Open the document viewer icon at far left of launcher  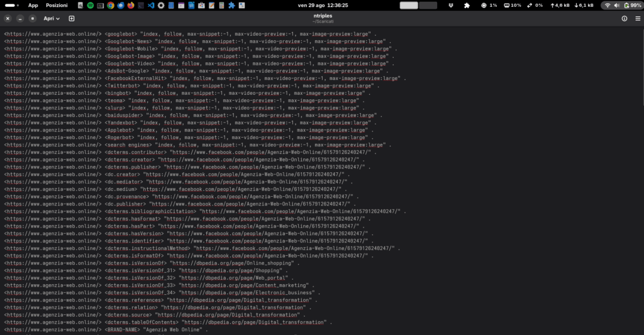coord(80,5)
